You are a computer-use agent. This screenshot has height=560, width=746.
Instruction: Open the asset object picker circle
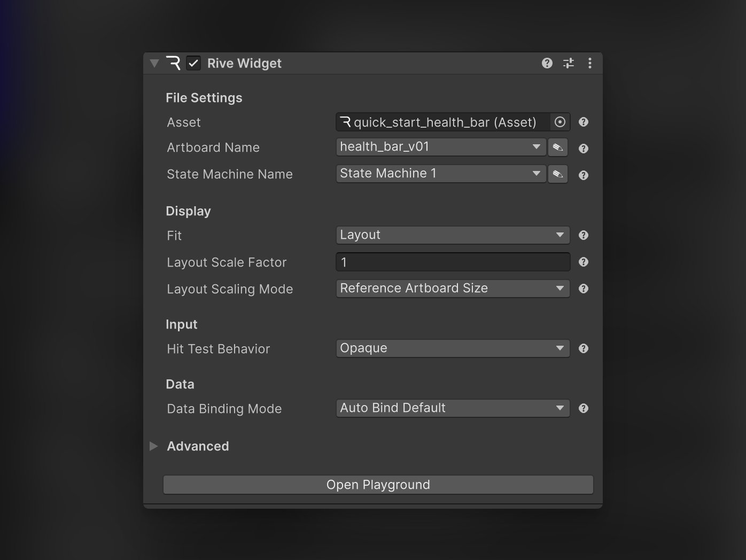[x=560, y=122]
